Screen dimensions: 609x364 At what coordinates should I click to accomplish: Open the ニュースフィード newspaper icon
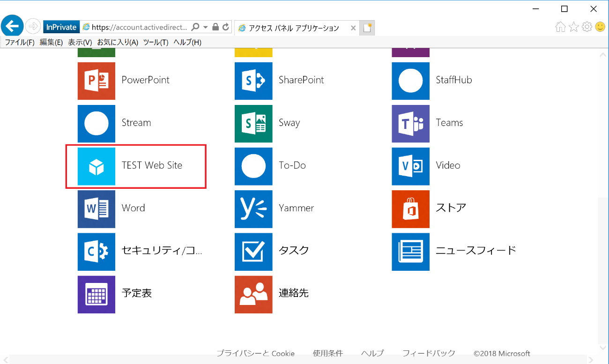pyautogui.click(x=410, y=252)
